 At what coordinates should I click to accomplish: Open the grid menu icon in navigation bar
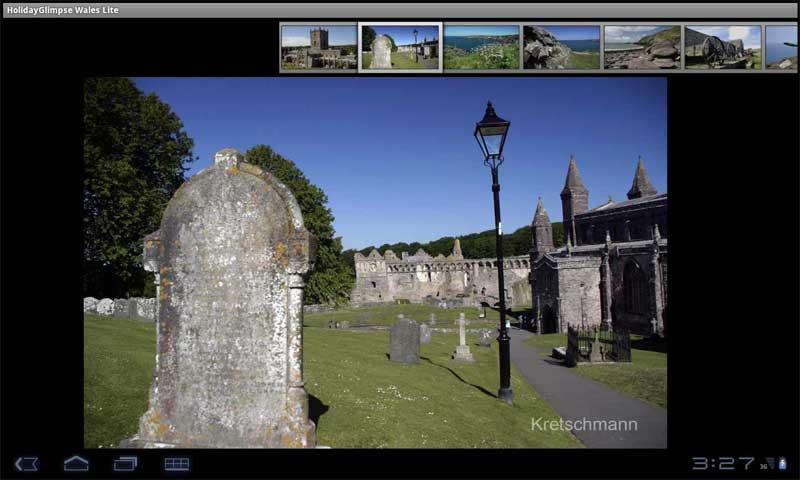pos(177,464)
